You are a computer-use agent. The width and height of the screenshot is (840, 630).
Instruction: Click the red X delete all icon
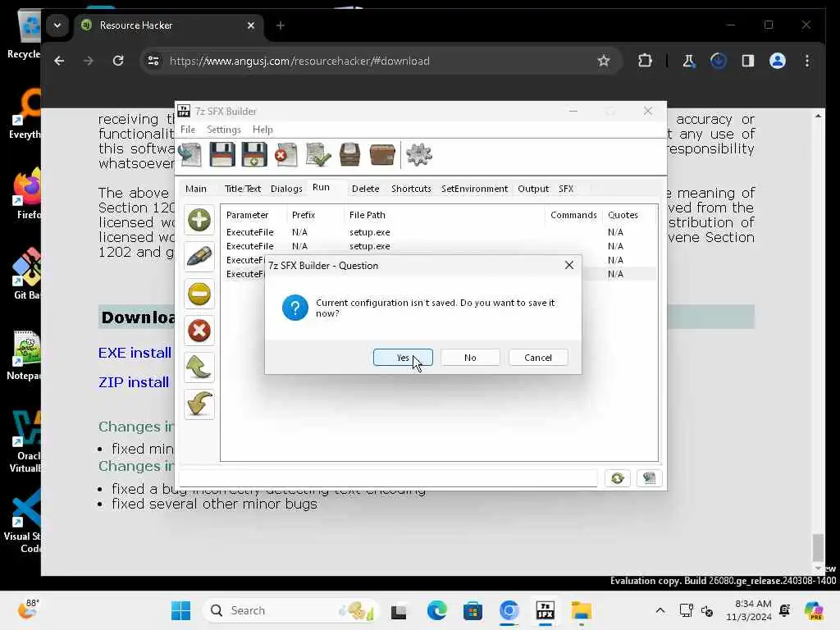[199, 331]
